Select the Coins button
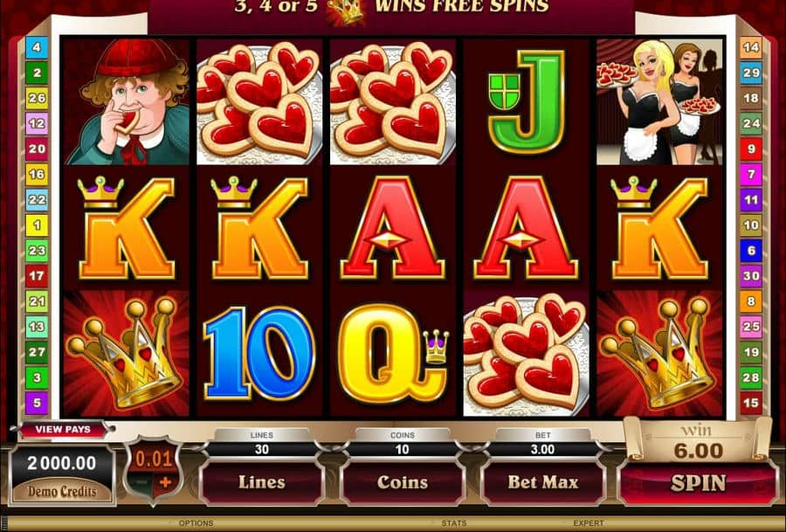Viewport: 786px width, 532px height. [x=402, y=482]
